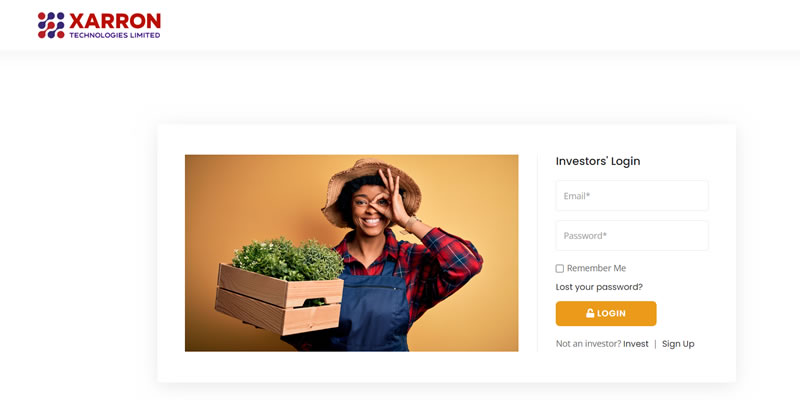Screen dimensions: 800x400
Task: Click the Technologies Limited tagline under logo
Action: (x=115, y=36)
